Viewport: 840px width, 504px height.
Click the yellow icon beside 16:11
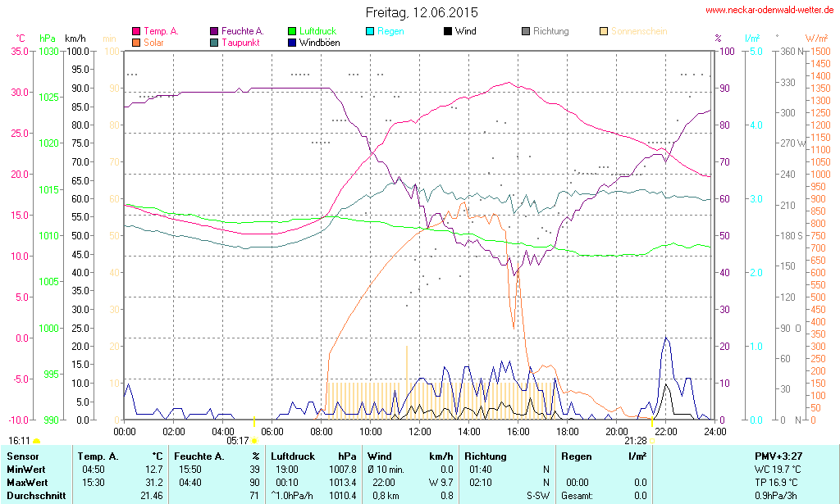36,440
